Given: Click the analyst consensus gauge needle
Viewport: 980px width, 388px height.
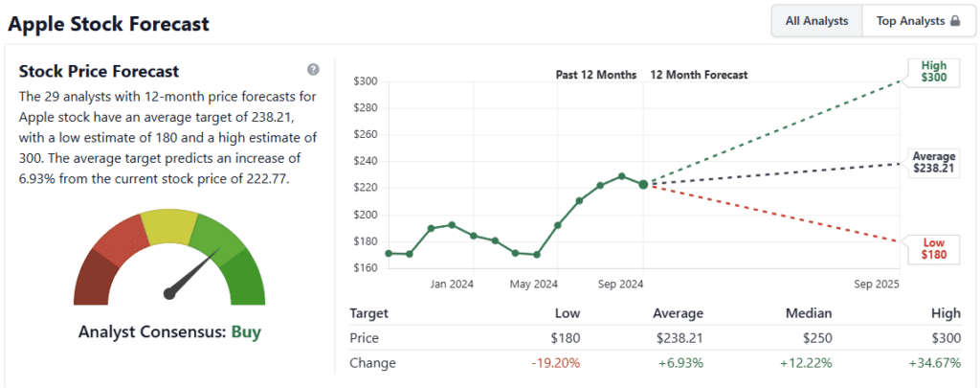Looking at the screenshot, I should click(x=189, y=278).
